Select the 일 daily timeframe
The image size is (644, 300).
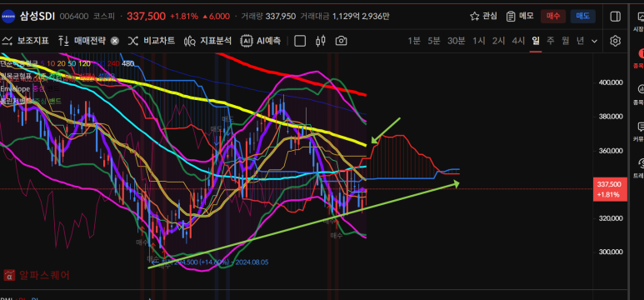[536, 41]
